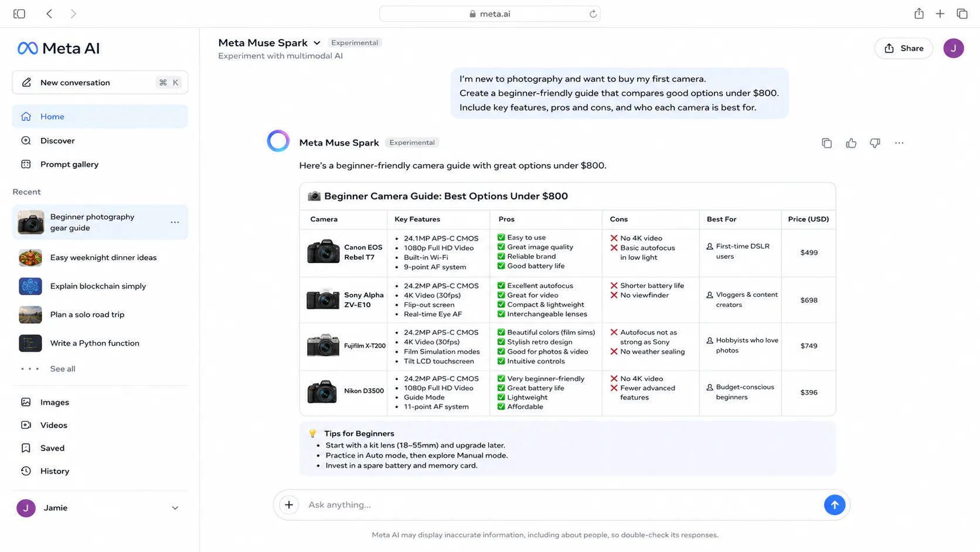980x552 pixels.
Task: Click the $698 price cell
Action: point(809,300)
